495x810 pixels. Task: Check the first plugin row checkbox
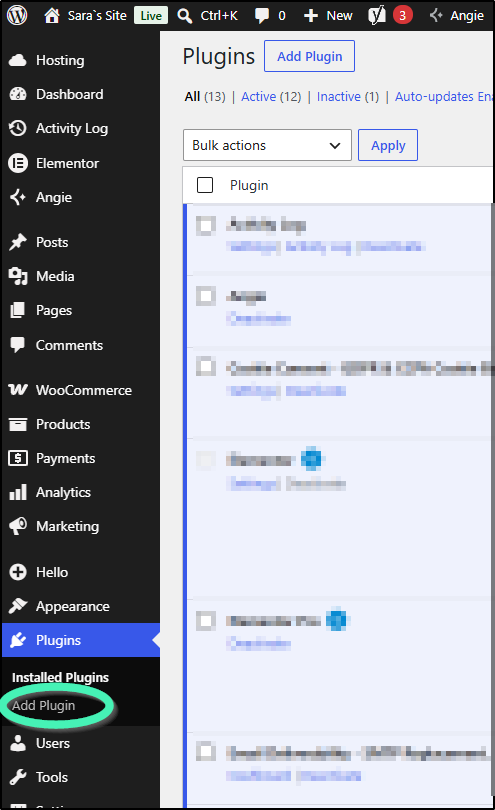[206, 226]
